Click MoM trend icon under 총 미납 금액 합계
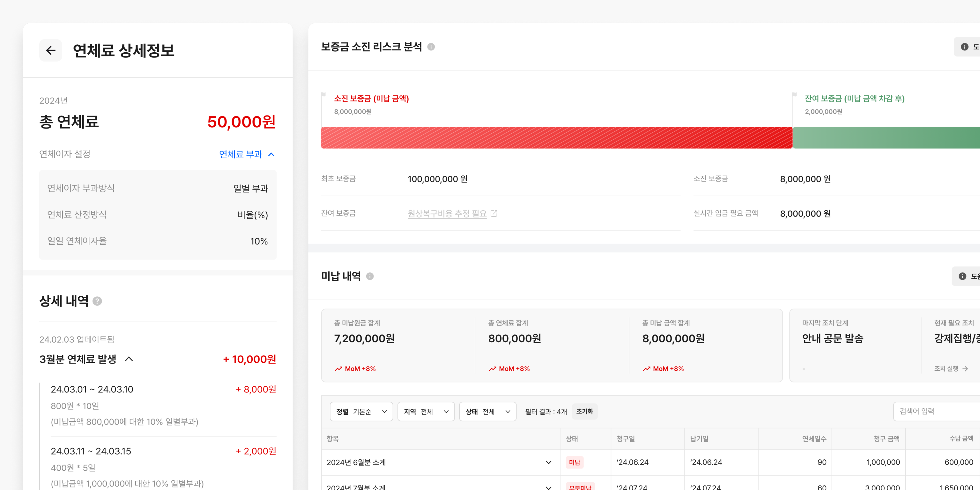The image size is (980, 490). tap(646, 369)
